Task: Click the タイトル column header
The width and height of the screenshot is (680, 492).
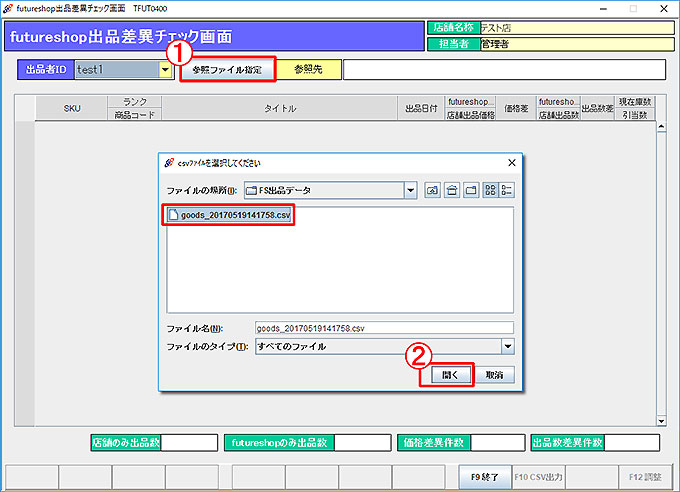Action: (x=280, y=108)
